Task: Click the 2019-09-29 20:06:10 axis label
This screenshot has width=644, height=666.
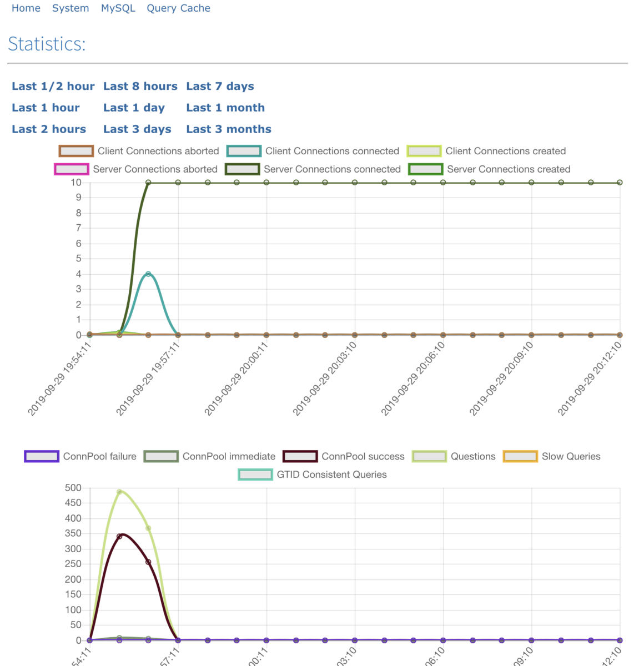Action: [412, 379]
